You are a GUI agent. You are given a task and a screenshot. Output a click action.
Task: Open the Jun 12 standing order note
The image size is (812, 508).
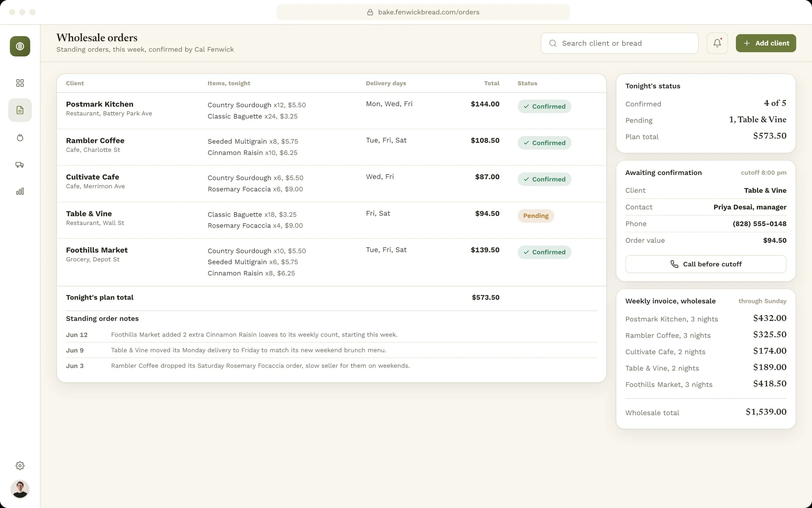pyautogui.click(x=331, y=335)
